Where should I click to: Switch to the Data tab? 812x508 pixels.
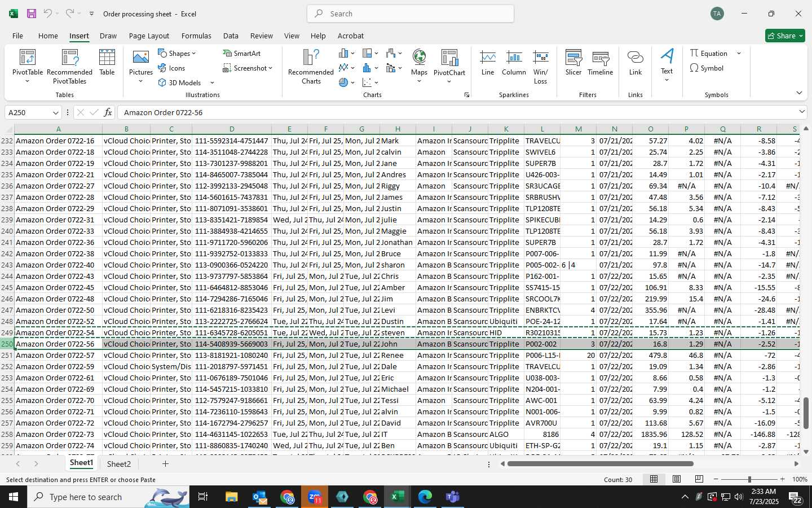(x=231, y=36)
